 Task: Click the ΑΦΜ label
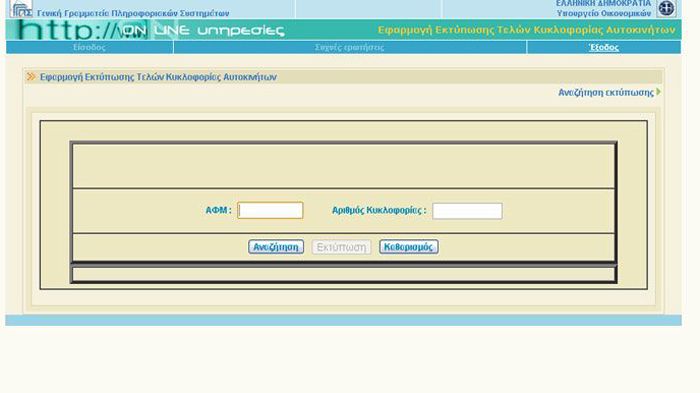pyautogui.click(x=218, y=210)
